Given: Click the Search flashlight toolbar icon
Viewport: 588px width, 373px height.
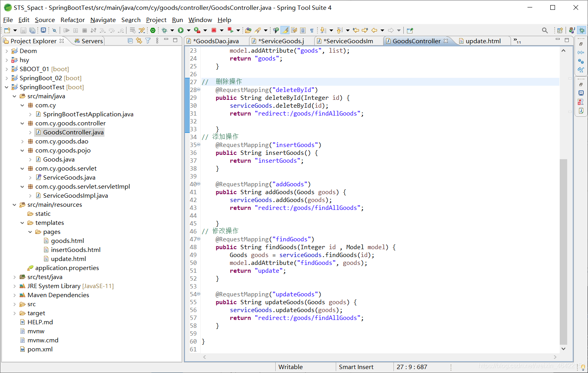Looking at the screenshot, I should (258, 30).
